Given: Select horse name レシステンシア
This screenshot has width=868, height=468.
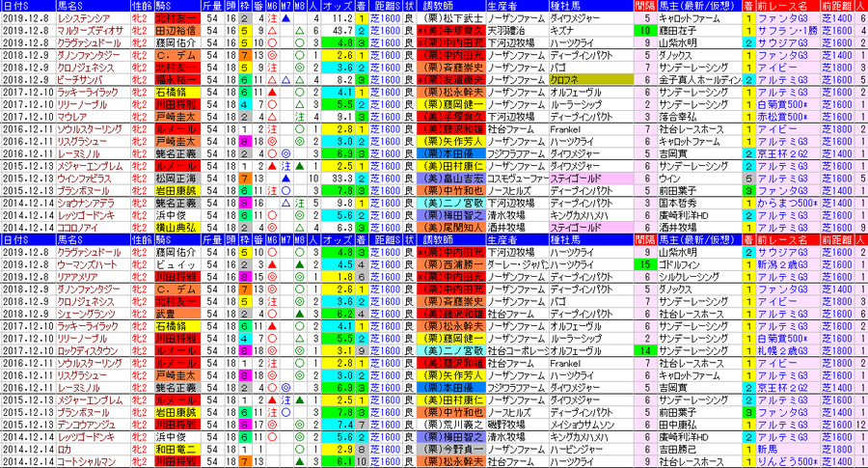Looking at the screenshot, I should click(84, 18).
